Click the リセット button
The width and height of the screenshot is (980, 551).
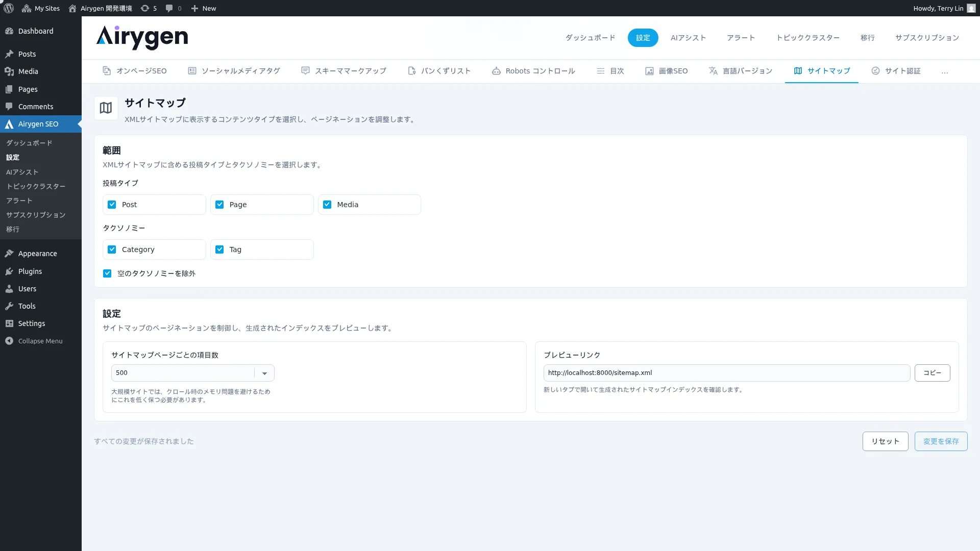(x=885, y=441)
